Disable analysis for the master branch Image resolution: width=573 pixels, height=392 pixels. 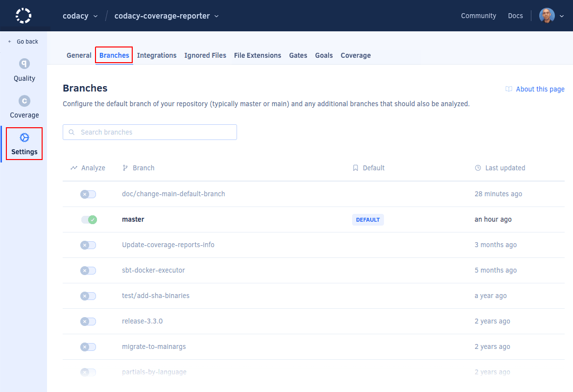pos(89,219)
